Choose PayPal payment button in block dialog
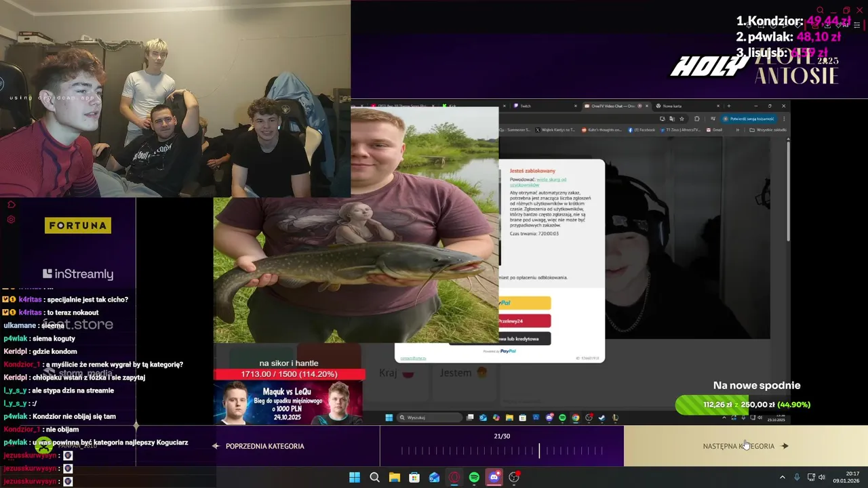This screenshot has width=868, height=488. point(524,303)
